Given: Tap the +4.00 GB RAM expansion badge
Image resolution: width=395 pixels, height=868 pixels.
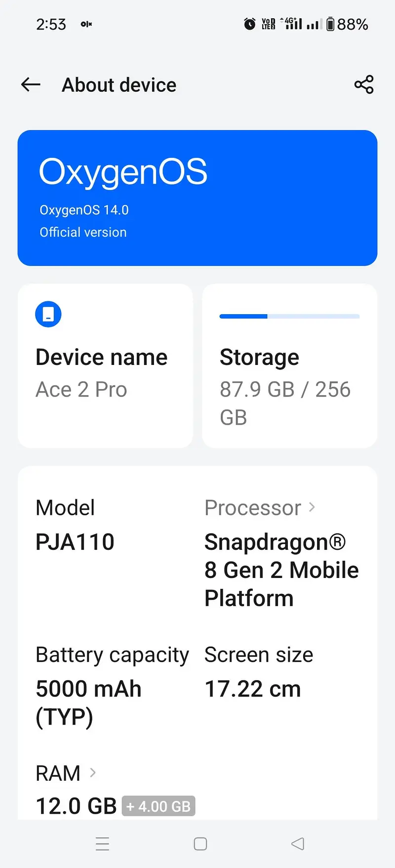Looking at the screenshot, I should [158, 806].
